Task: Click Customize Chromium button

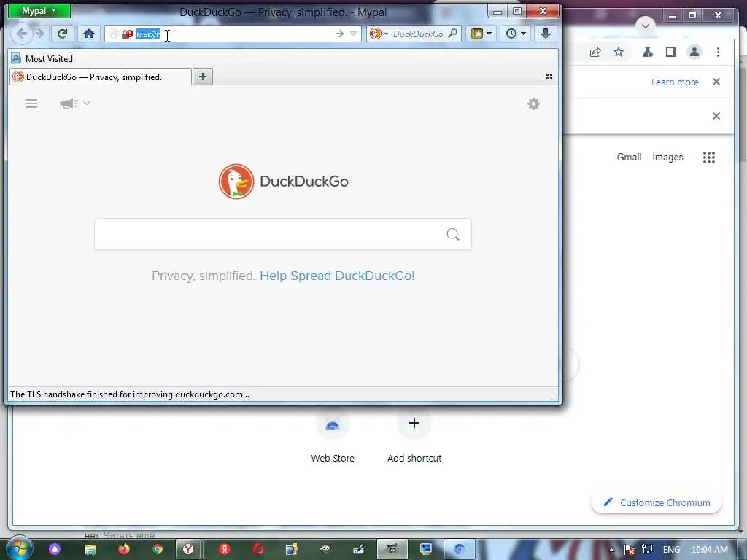Action: pyautogui.click(x=657, y=502)
